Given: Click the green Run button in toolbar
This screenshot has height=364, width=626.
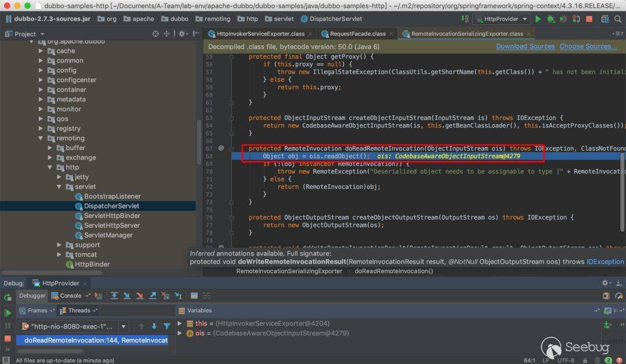Looking at the screenshot, I should [x=538, y=19].
